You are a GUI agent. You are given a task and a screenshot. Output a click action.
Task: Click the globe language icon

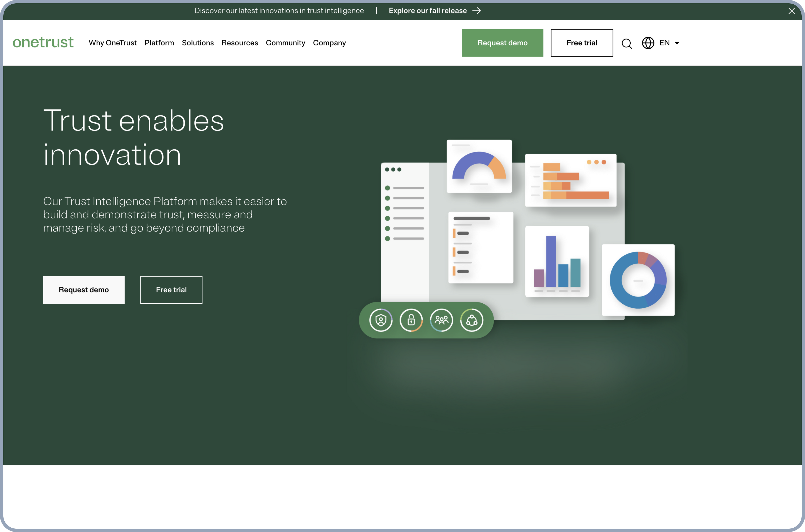coord(648,43)
